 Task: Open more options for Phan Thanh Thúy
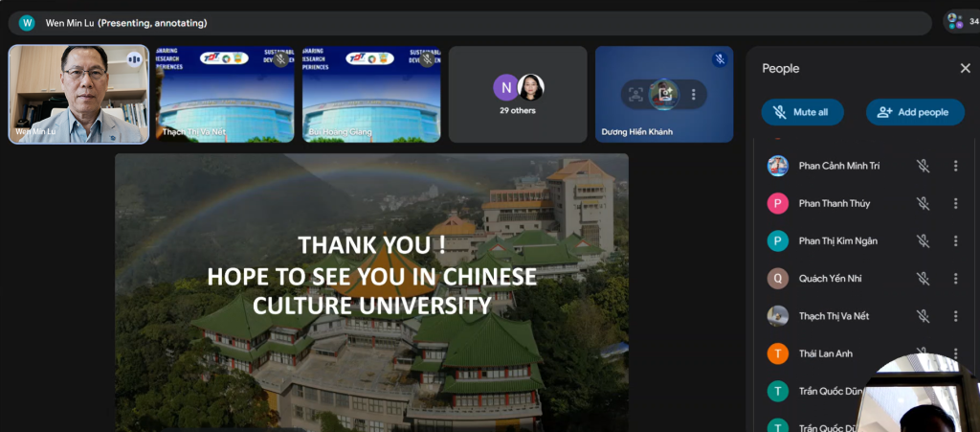955,203
